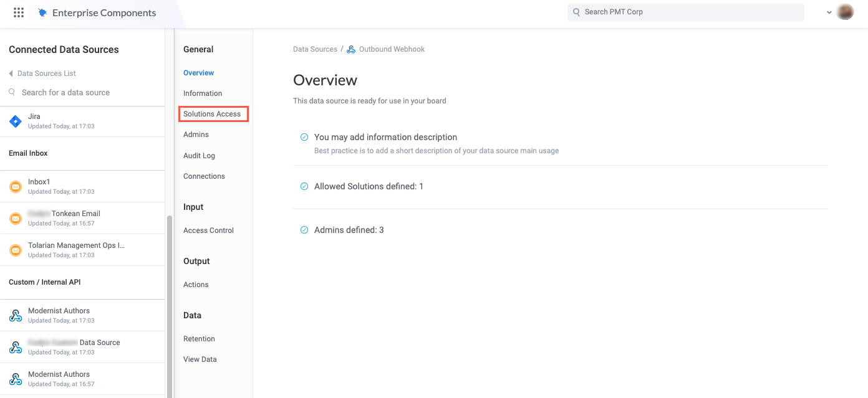Click the Modernist Authors webhook icon
Viewport: 868px width, 398px height.
coord(16,315)
